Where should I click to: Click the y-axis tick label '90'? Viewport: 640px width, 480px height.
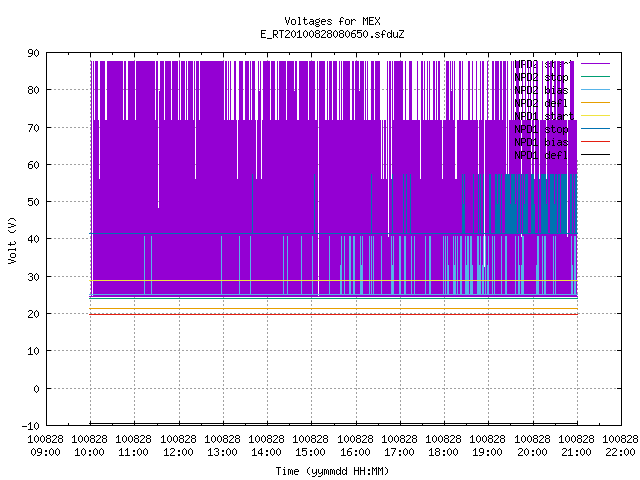click(x=33, y=53)
